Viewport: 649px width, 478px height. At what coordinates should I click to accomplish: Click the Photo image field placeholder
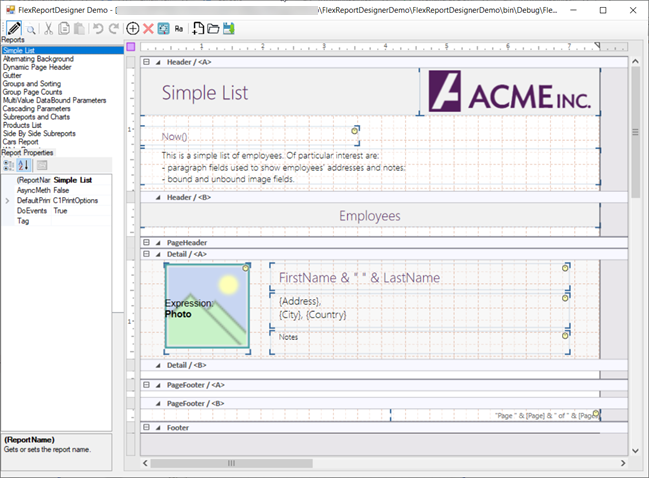[x=207, y=308]
